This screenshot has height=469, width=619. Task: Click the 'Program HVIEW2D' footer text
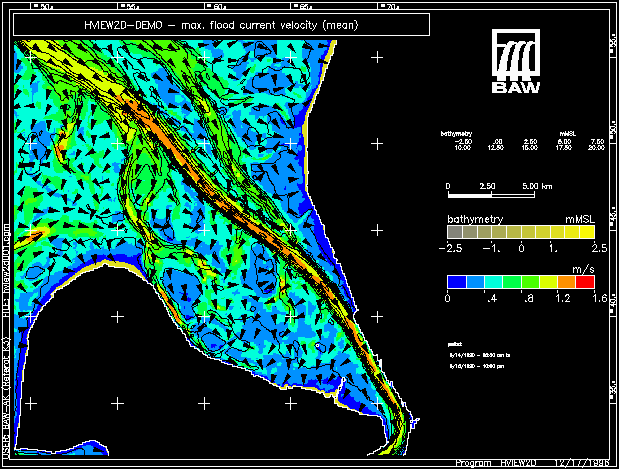point(495,463)
